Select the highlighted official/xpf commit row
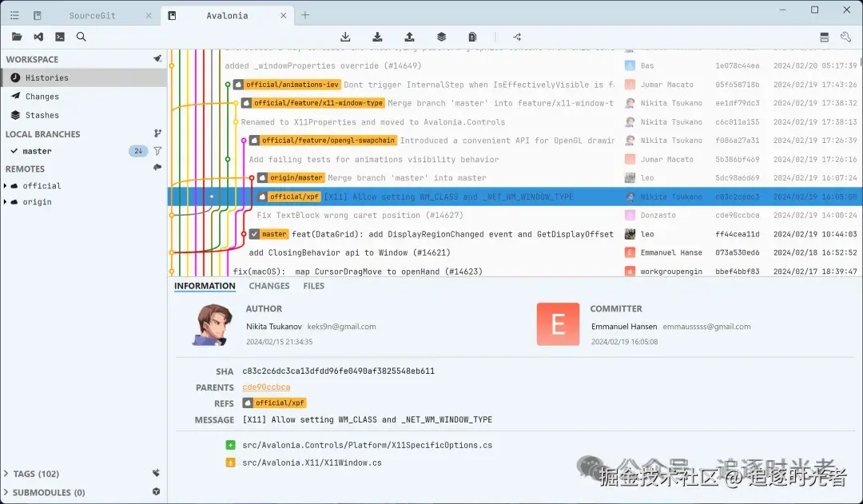863x504 pixels. tap(515, 197)
